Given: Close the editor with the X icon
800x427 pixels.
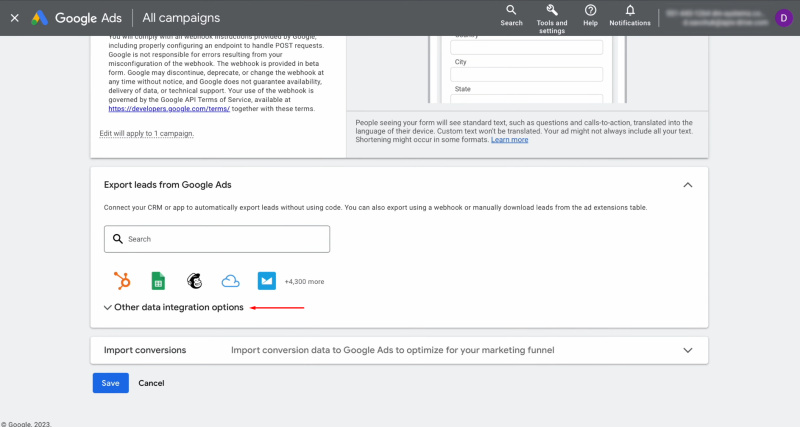Looking at the screenshot, I should tap(14, 17).
